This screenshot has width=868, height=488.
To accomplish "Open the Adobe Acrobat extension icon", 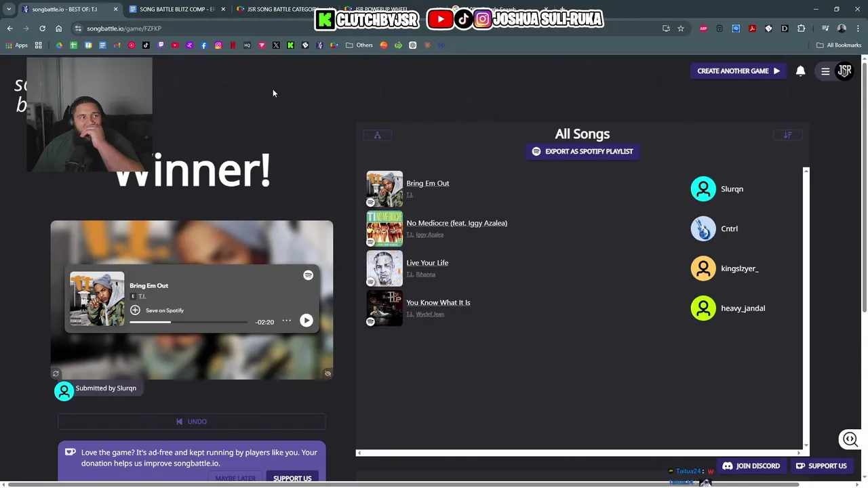I will 752,28.
